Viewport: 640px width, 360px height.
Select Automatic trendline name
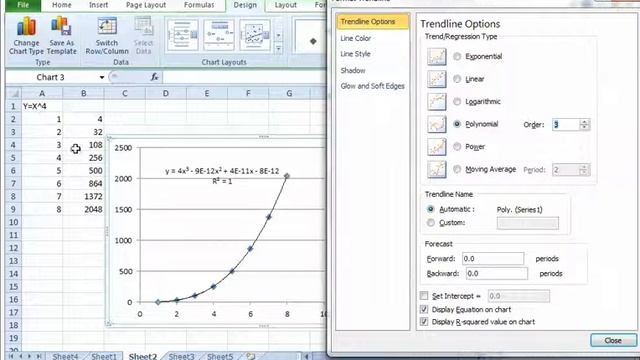click(x=430, y=209)
